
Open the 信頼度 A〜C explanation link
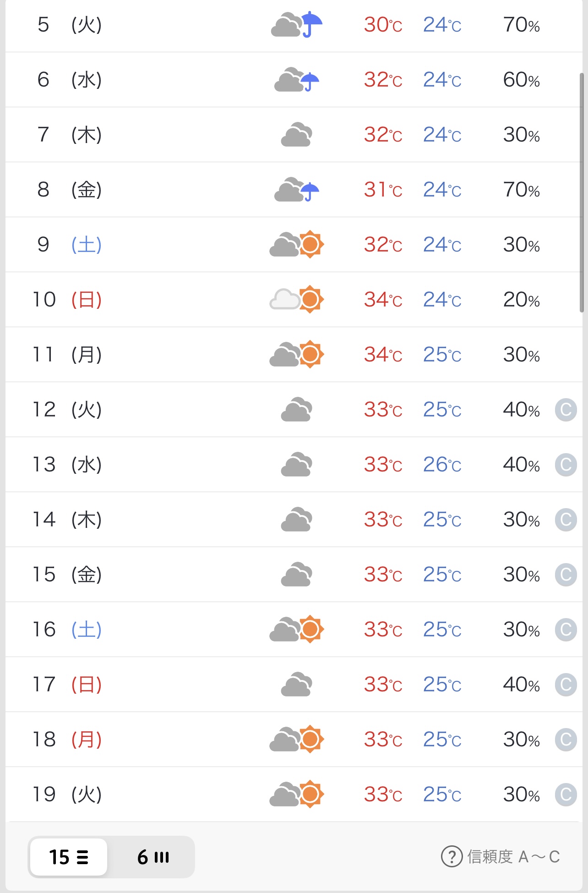tap(513, 856)
